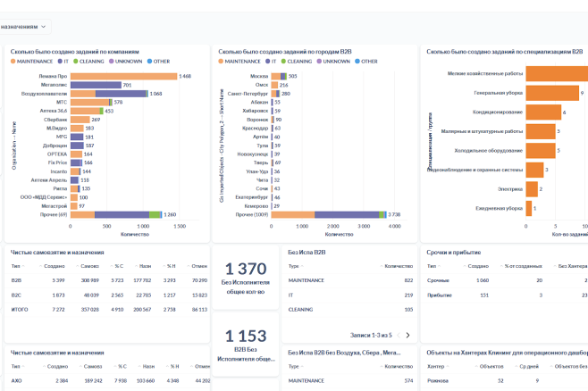Viewport: 588px width, 391px height.
Task: Click the OTHER legend dot in companies chart
Action: pyautogui.click(x=149, y=62)
